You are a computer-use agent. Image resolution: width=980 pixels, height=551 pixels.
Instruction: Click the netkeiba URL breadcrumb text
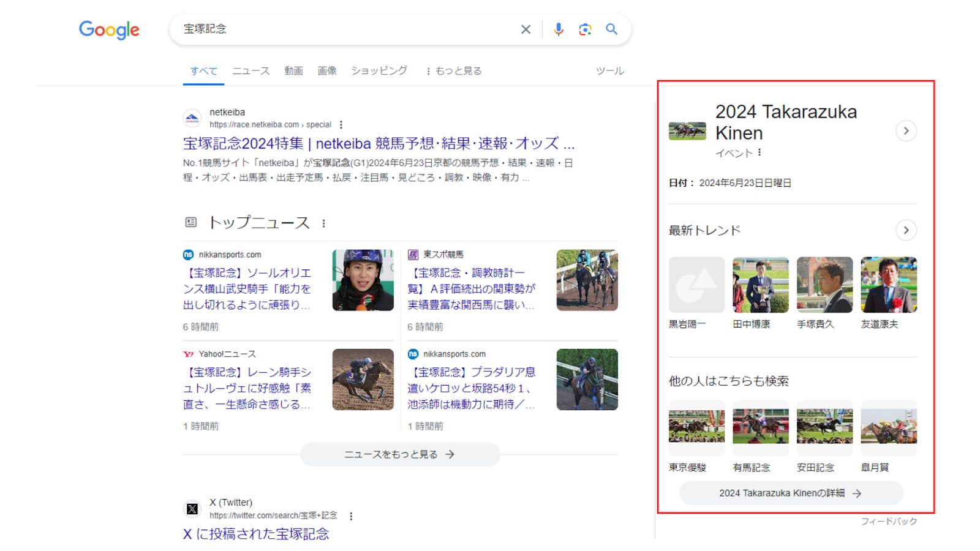coord(270,125)
